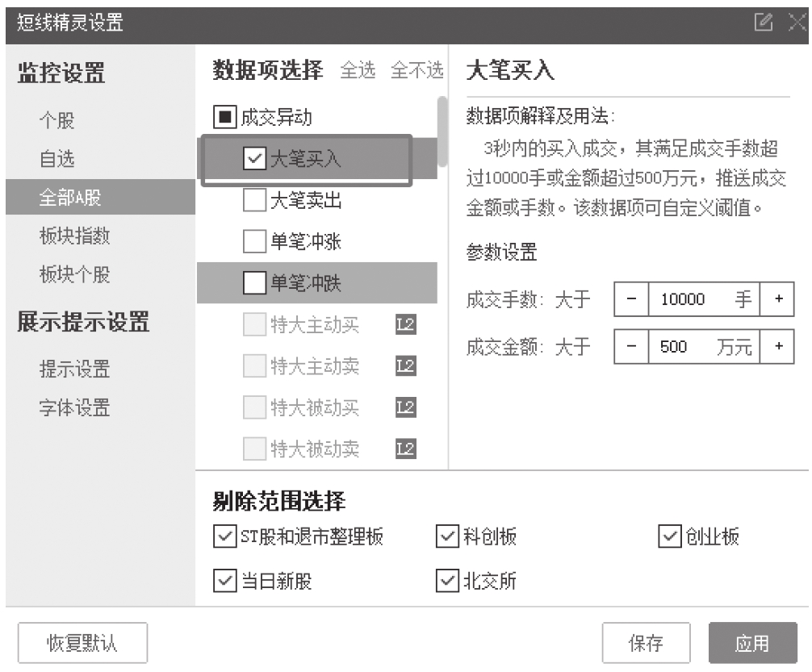Check the 大笔卖出 checkbox
The width and height of the screenshot is (812, 672).
coord(255,200)
